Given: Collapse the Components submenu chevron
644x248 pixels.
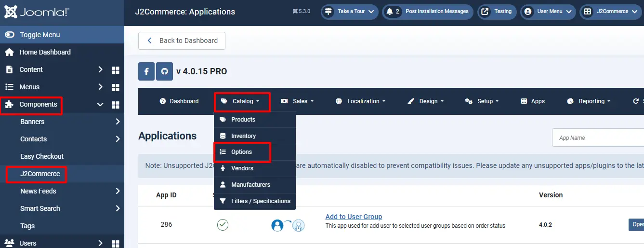Looking at the screenshot, I should tap(100, 104).
